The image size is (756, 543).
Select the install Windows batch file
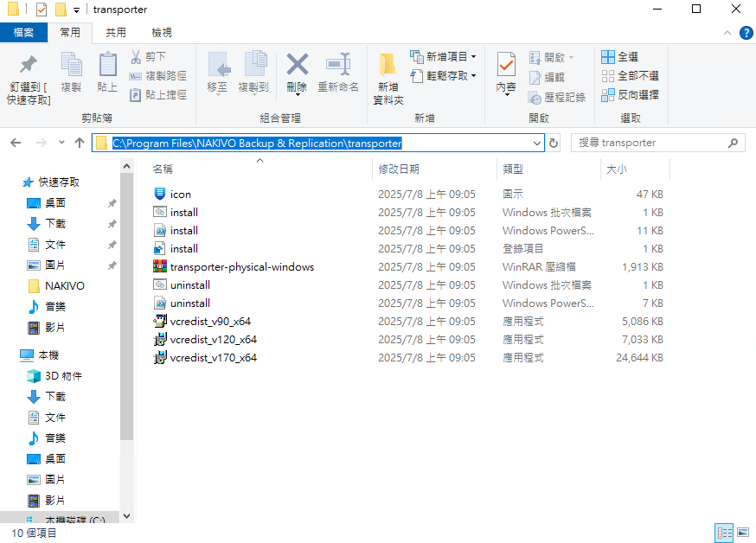[183, 213]
